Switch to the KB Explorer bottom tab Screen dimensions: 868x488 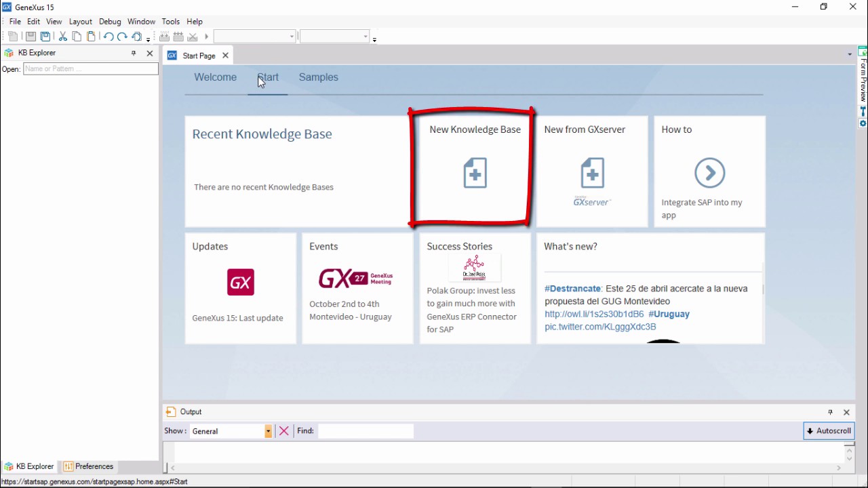[x=29, y=466]
